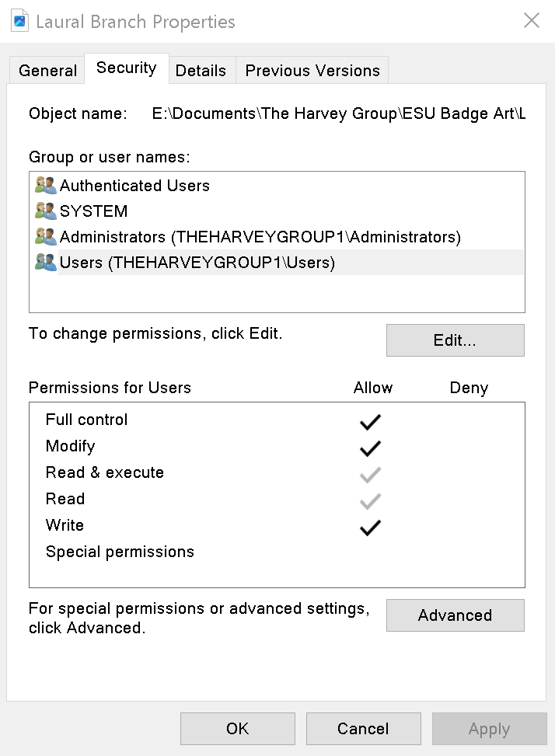555x756 pixels.
Task: Click the Authenticated Users group icon
Action: [44, 185]
